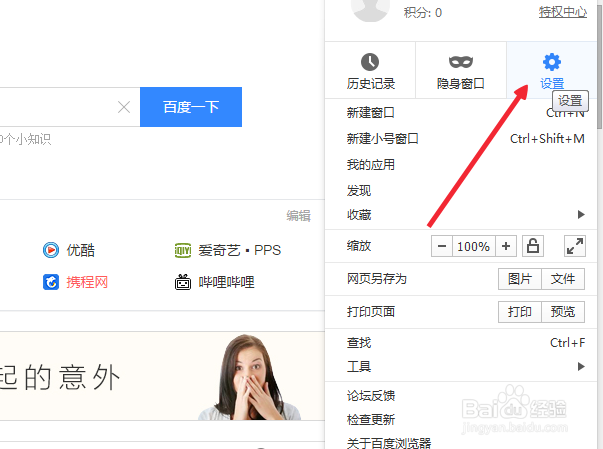
Task: Open the 设置 gear icon
Action: (x=552, y=62)
